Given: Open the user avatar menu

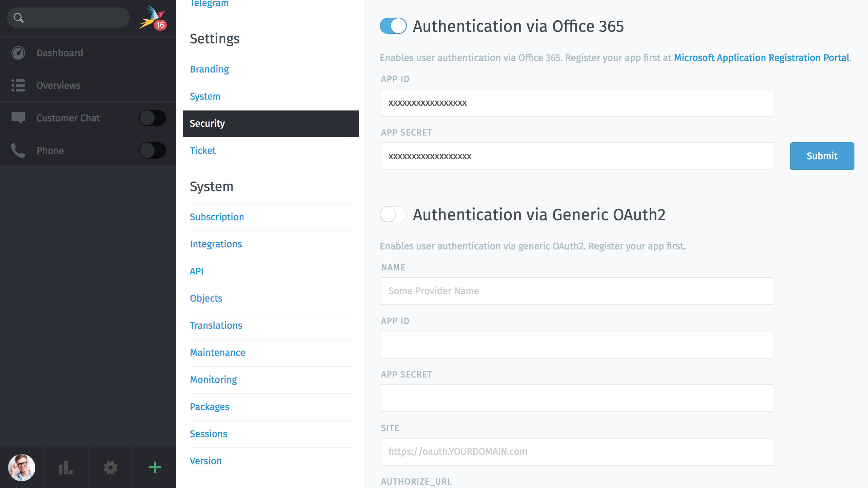Looking at the screenshot, I should pyautogui.click(x=22, y=468).
